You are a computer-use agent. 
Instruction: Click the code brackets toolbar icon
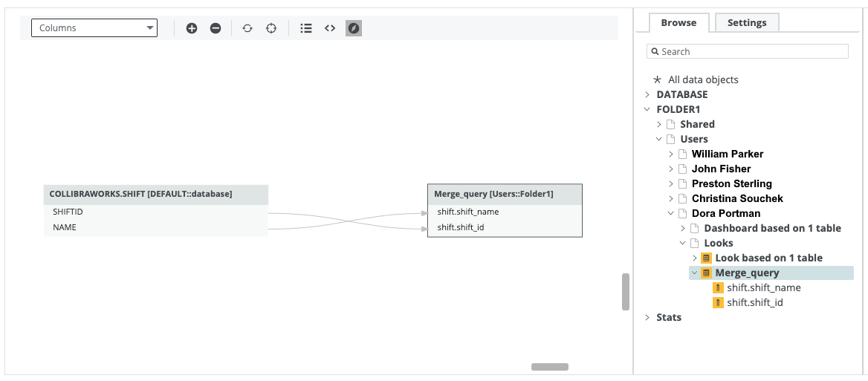[x=330, y=28]
